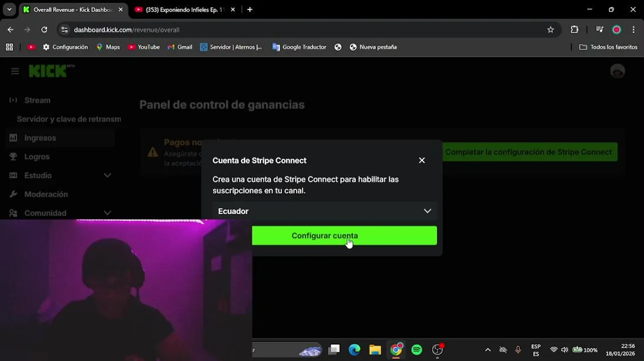The height and width of the screenshot is (361, 644).
Task: Open the Gmail bookmark
Action: pos(180,47)
